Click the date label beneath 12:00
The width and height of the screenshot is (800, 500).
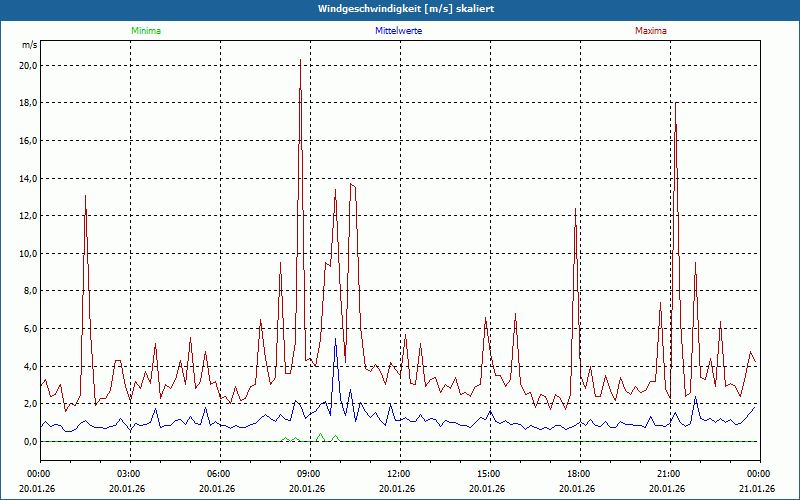[x=398, y=489]
